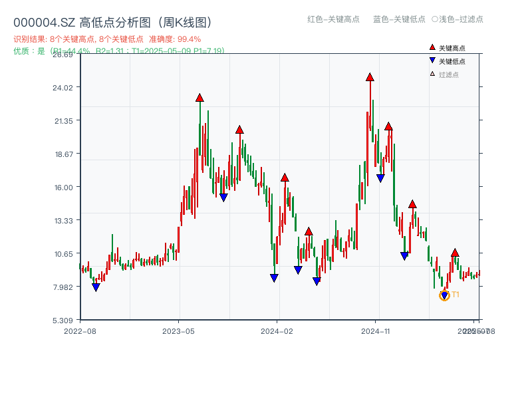Select the blue triangle marker below 2024-02

coord(274,276)
